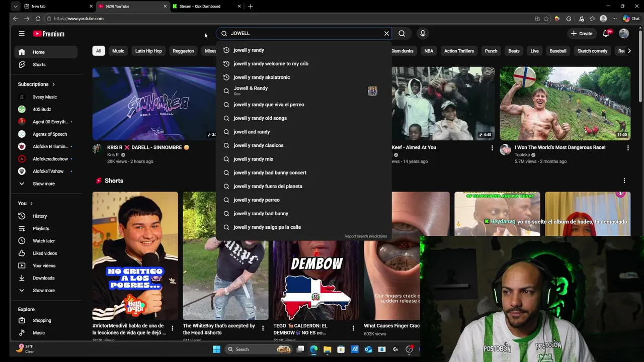
Task: Choose suggestion 'jowell y randy fuera del planeta'
Action: tap(304, 186)
